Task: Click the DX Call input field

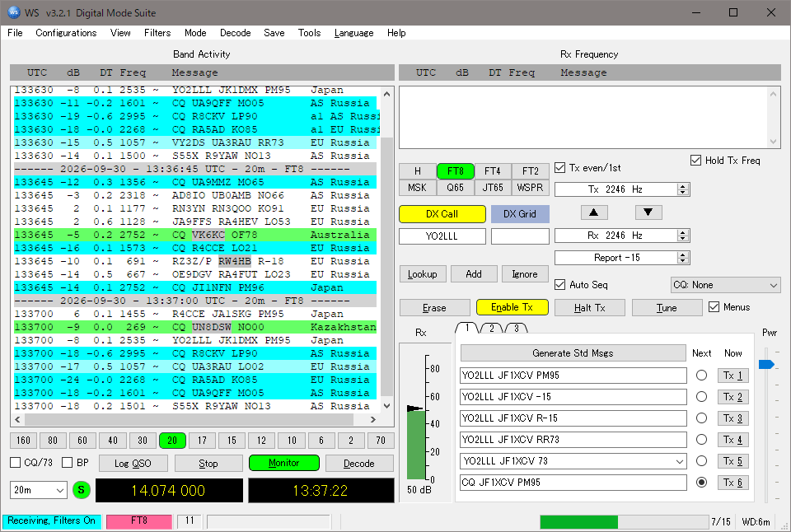Action: (x=442, y=236)
